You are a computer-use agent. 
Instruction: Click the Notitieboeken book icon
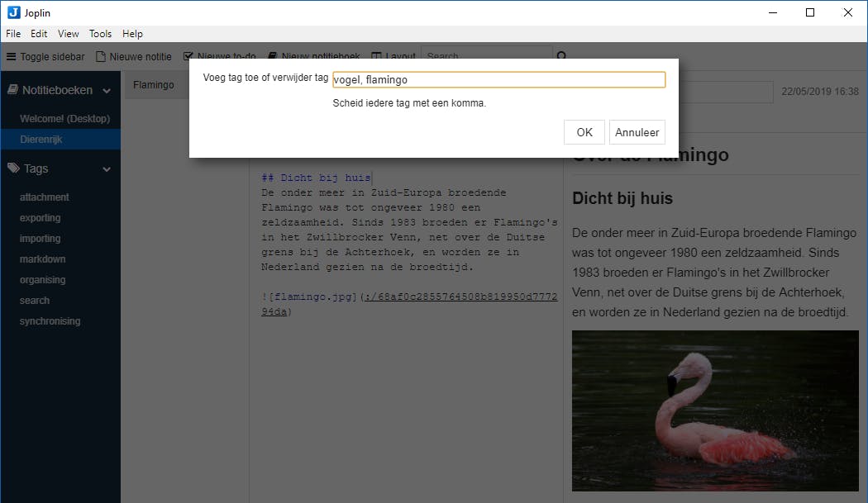coord(12,90)
